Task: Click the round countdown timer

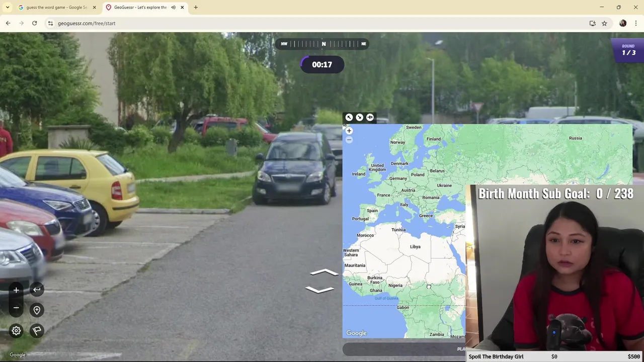Action: 322,64
